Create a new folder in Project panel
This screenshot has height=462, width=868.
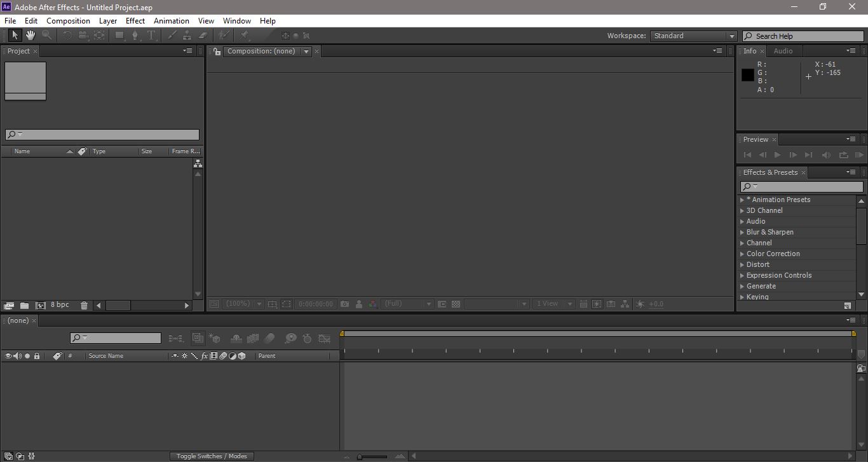tap(24, 306)
